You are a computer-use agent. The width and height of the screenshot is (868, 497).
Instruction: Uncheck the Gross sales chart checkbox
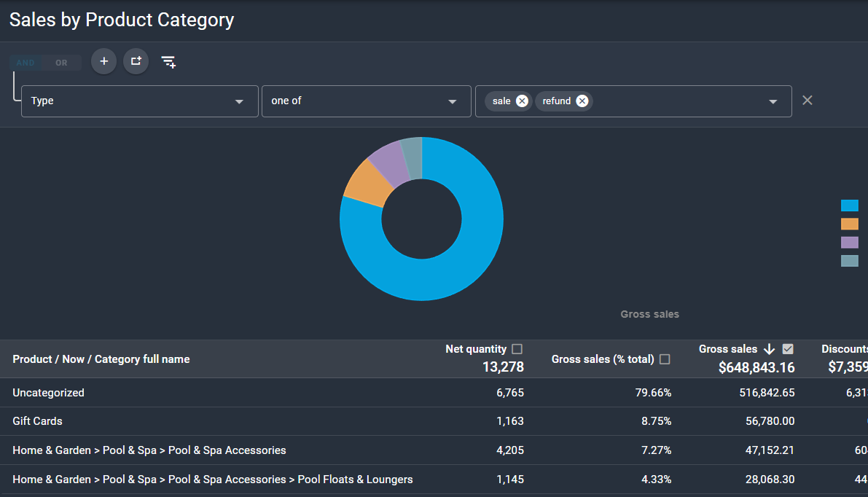tap(788, 348)
